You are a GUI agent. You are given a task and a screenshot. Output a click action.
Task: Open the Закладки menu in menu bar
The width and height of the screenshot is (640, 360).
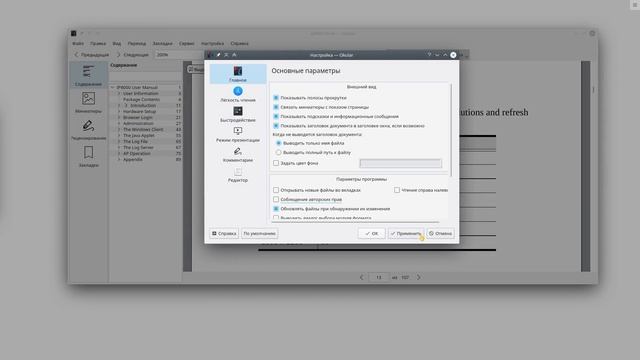pos(162,43)
